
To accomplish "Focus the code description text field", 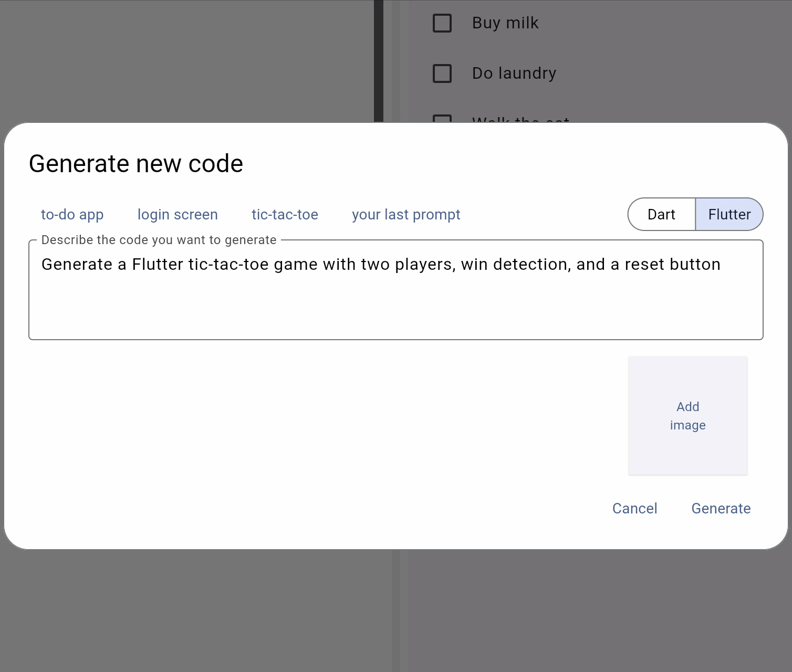I will point(396,290).
